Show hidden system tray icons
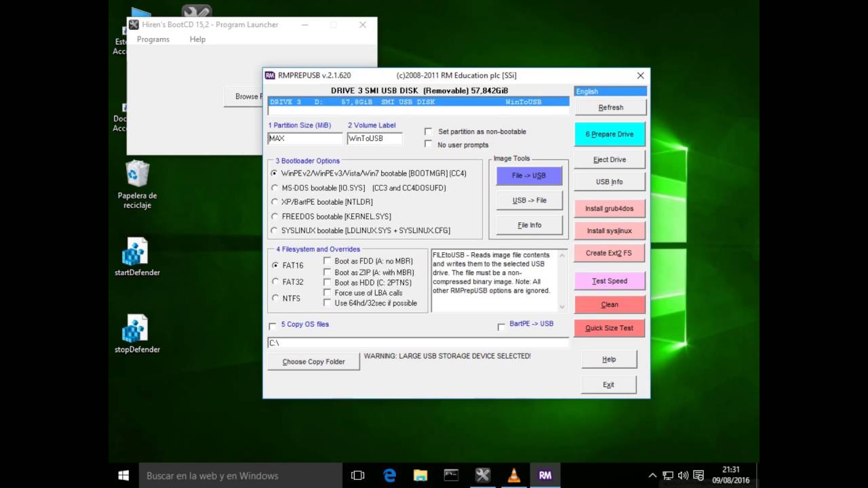 pyautogui.click(x=652, y=476)
